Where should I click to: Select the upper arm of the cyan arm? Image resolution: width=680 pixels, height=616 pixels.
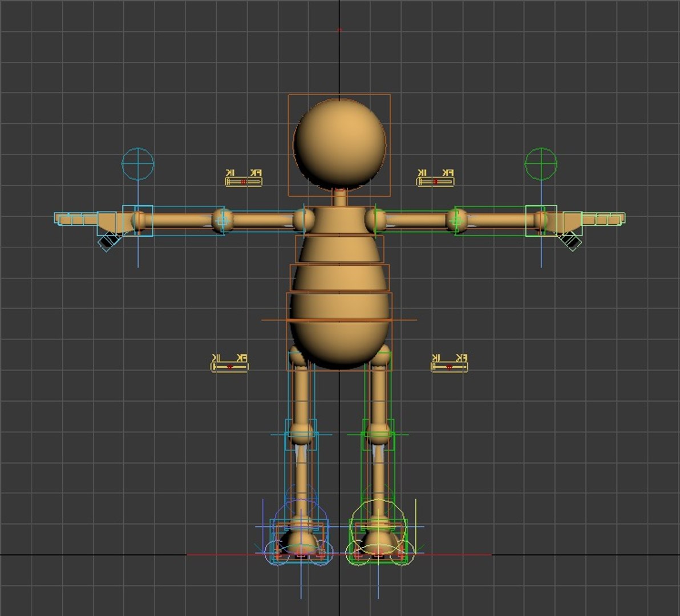coord(263,220)
